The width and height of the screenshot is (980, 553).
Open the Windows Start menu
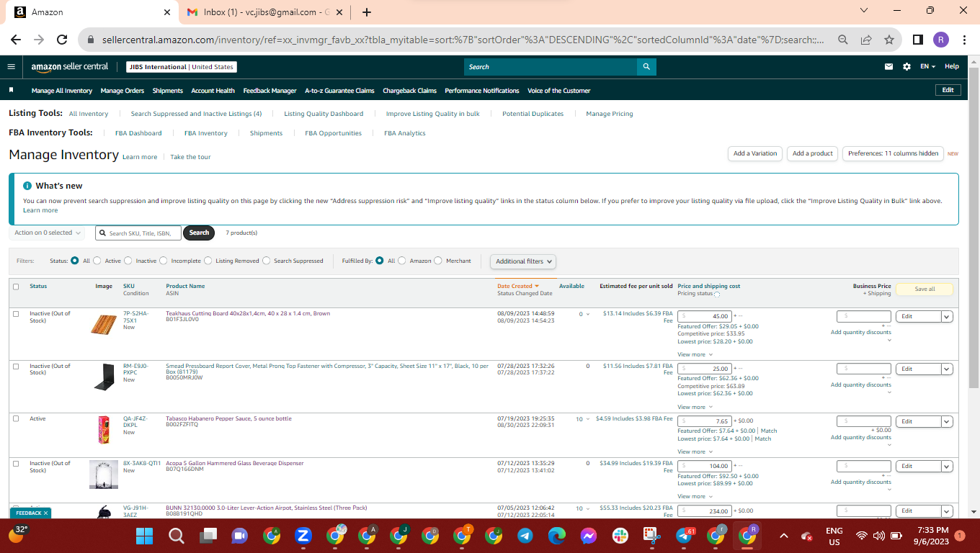point(145,536)
